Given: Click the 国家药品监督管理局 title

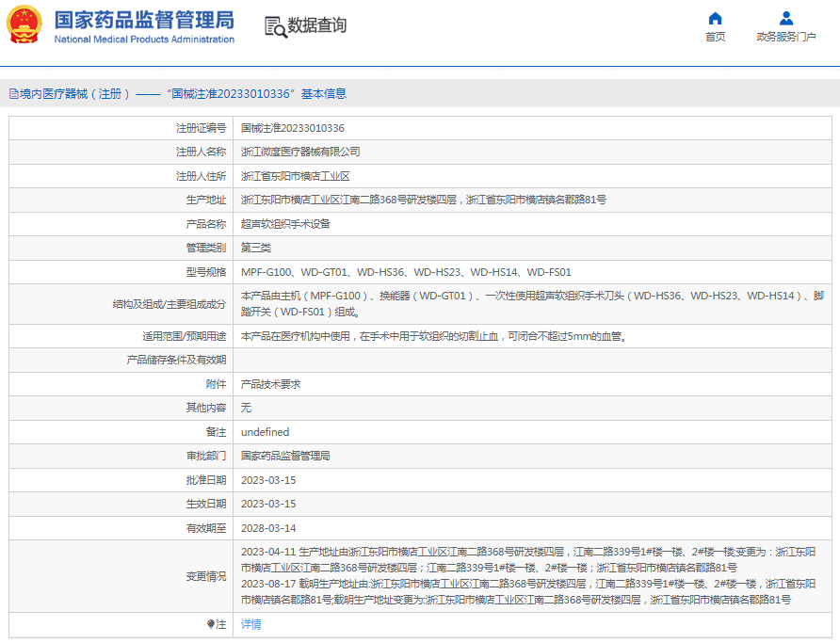Looking at the screenshot, I should pos(144,21).
